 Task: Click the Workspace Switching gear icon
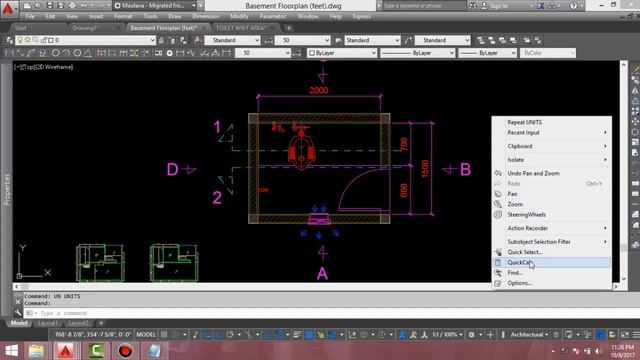pyautogui.click(x=471, y=335)
